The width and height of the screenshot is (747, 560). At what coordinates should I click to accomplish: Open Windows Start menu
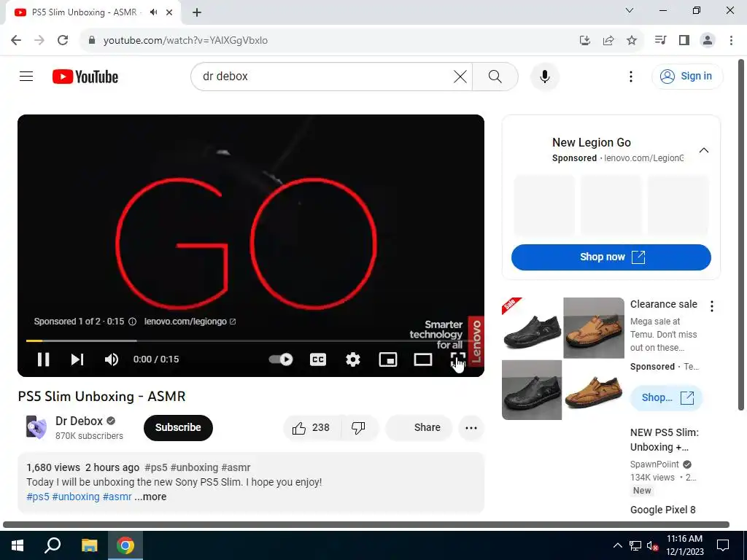[x=18, y=545]
